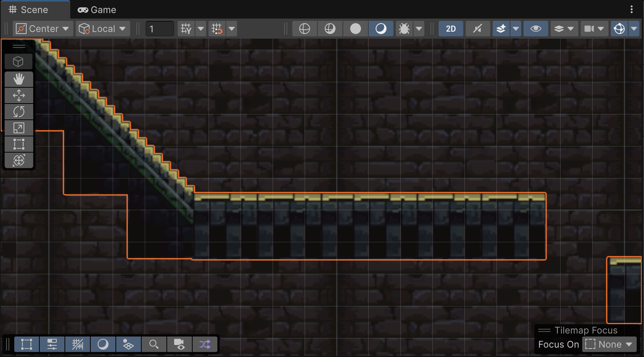The image size is (644, 357).
Task: Select the Scale tool
Action: click(x=19, y=128)
